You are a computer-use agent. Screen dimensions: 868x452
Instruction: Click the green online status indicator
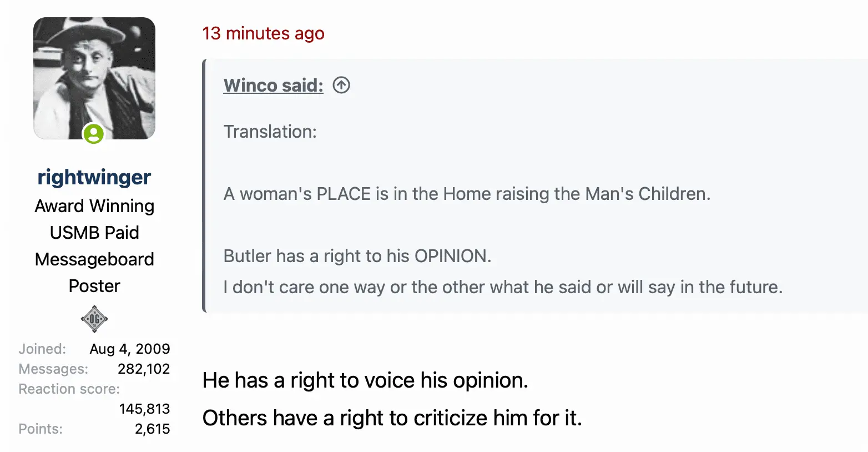point(94,134)
